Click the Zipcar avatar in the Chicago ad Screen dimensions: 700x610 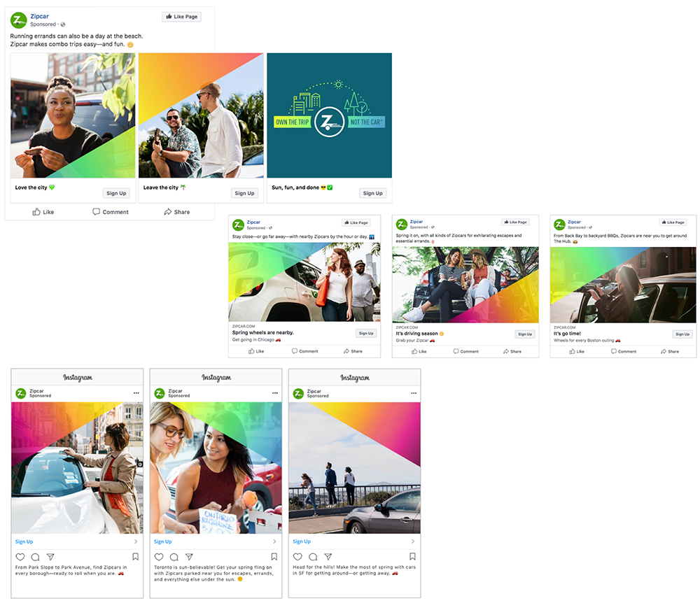pos(239,225)
